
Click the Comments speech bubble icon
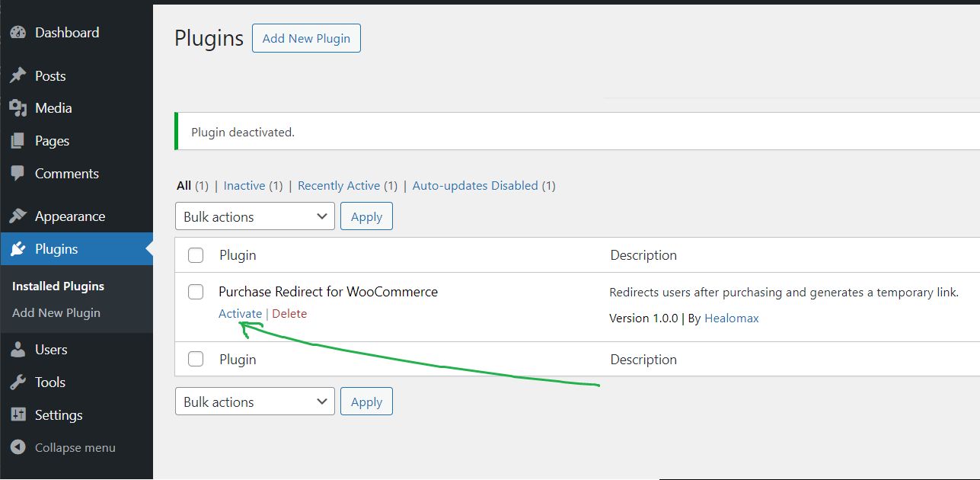[x=18, y=174]
